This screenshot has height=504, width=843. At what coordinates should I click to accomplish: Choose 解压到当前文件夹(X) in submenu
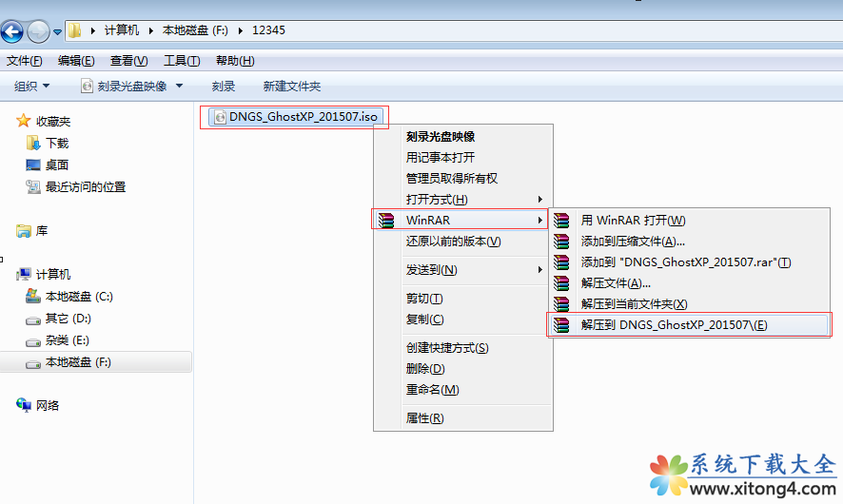pos(634,304)
